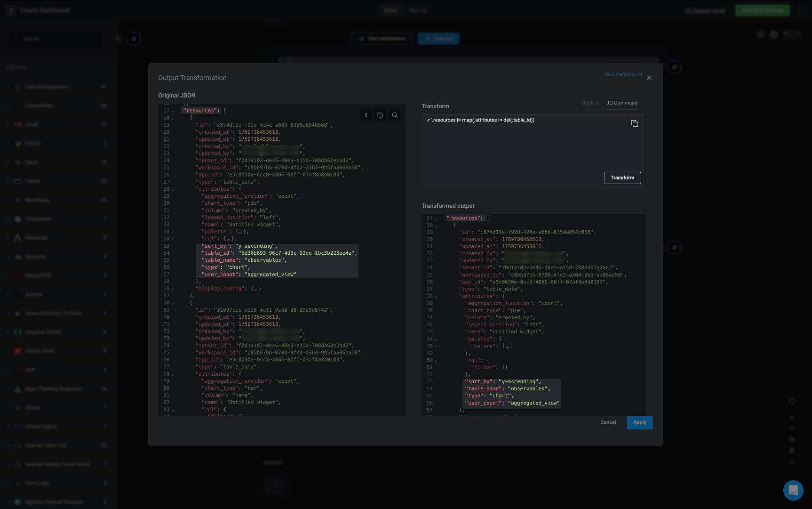Open the Documentation link
Screen dimensions: 812x509
[623, 74]
